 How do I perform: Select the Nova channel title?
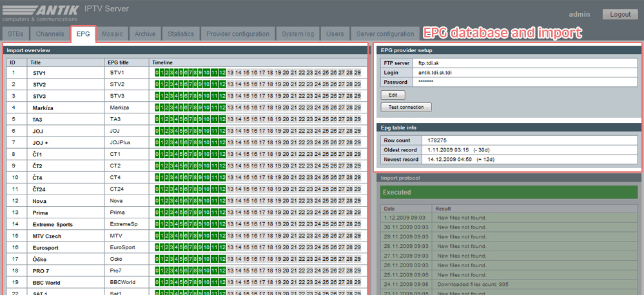pos(39,201)
